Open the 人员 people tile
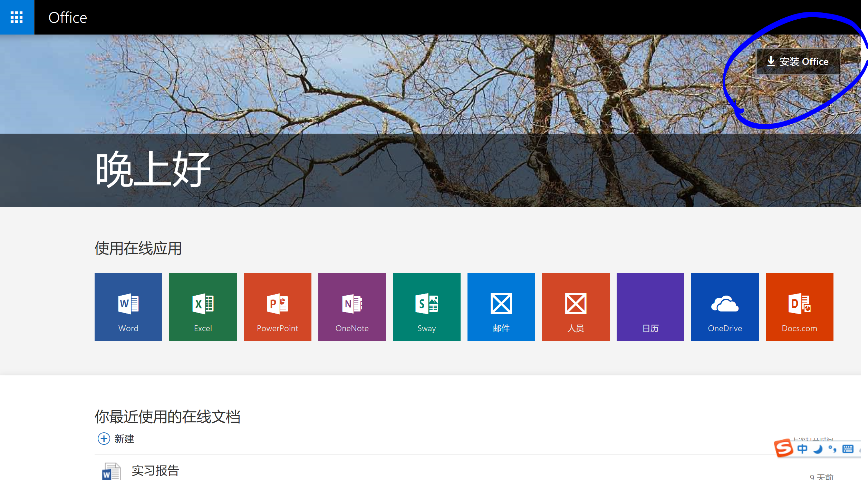Image resolution: width=868 pixels, height=480 pixels. point(576,307)
